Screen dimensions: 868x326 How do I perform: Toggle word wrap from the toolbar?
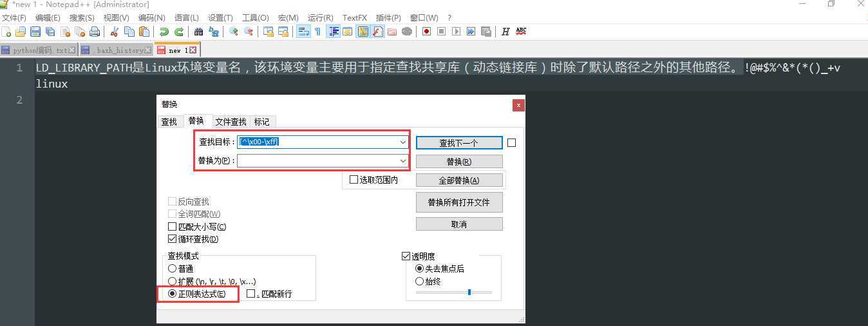[x=303, y=31]
